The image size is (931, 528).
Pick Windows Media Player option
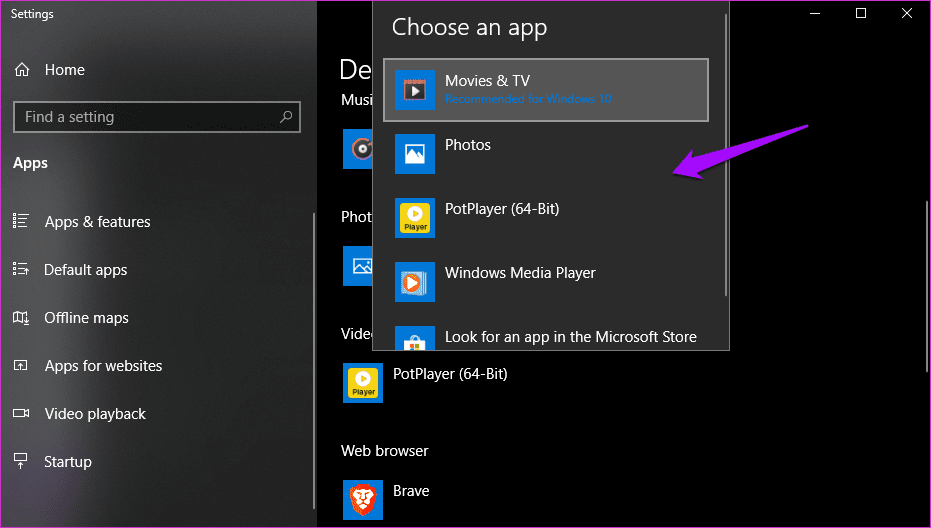[546, 282]
